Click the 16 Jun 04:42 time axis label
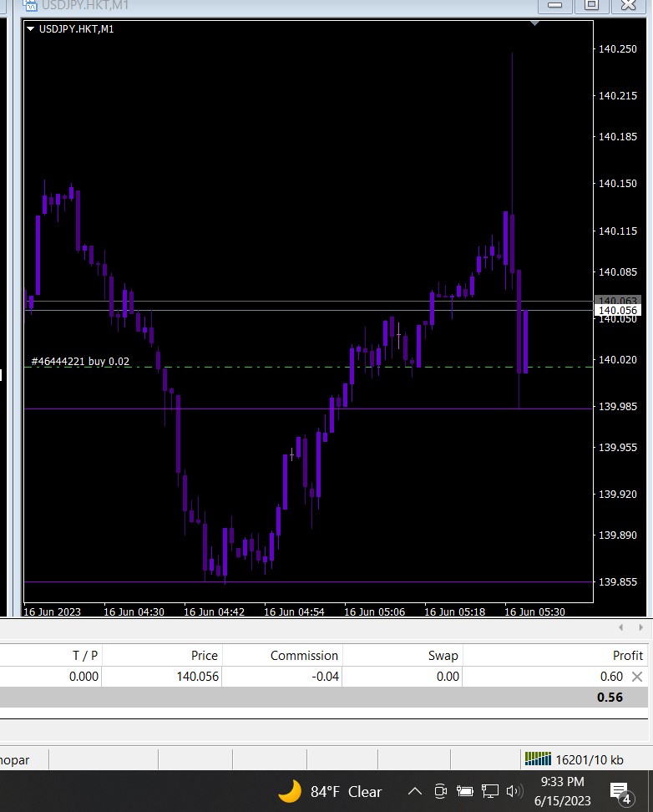Screen dimensions: 653x812 [214, 612]
